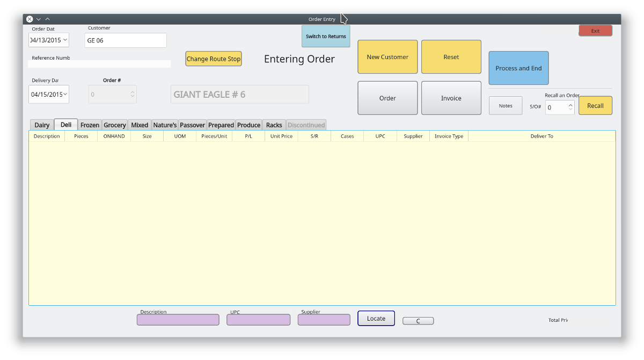Switch to the Mixed tab
Screen dimensions: 644x360
pyautogui.click(x=140, y=125)
